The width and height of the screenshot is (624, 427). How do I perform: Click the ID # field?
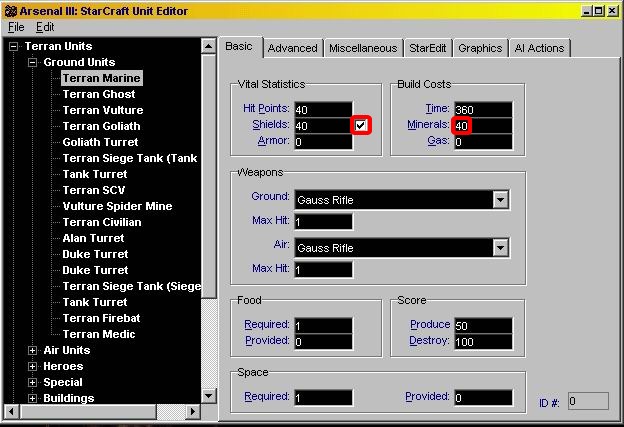click(588, 401)
